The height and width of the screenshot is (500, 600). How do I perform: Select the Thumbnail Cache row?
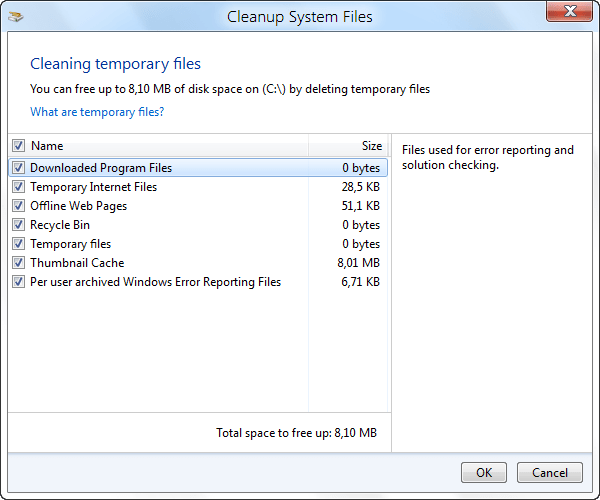point(78,263)
